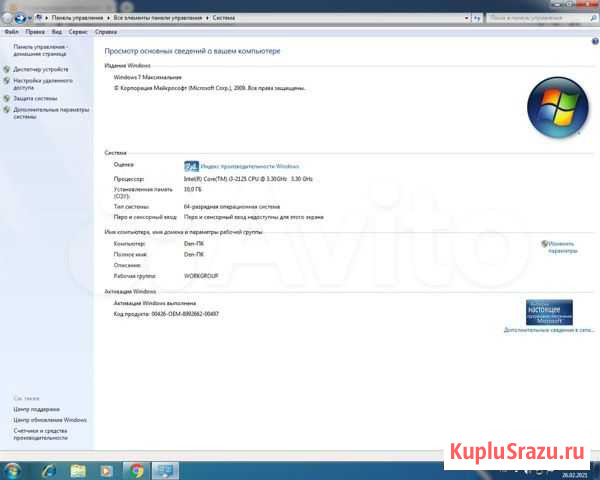Click the Windows Start orb

(13, 469)
